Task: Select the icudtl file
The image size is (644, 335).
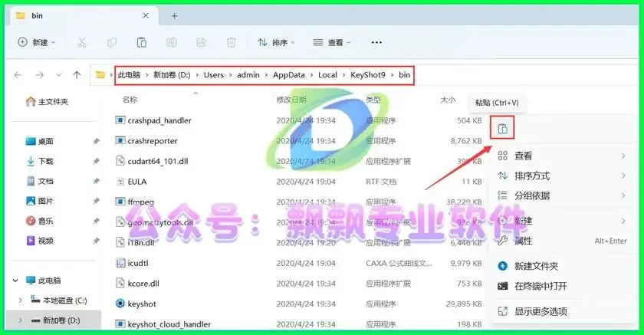Action: coord(132,263)
